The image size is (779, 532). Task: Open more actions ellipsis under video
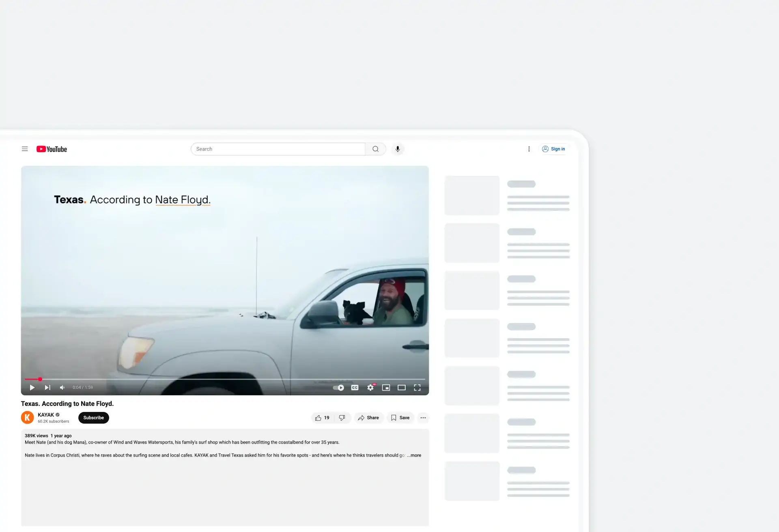pos(423,418)
